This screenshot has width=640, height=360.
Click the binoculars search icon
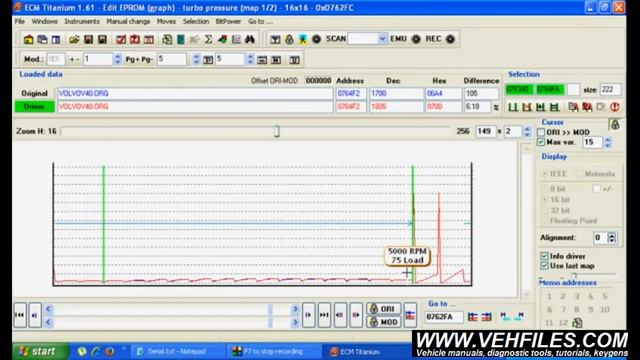[x=250, y=39]
